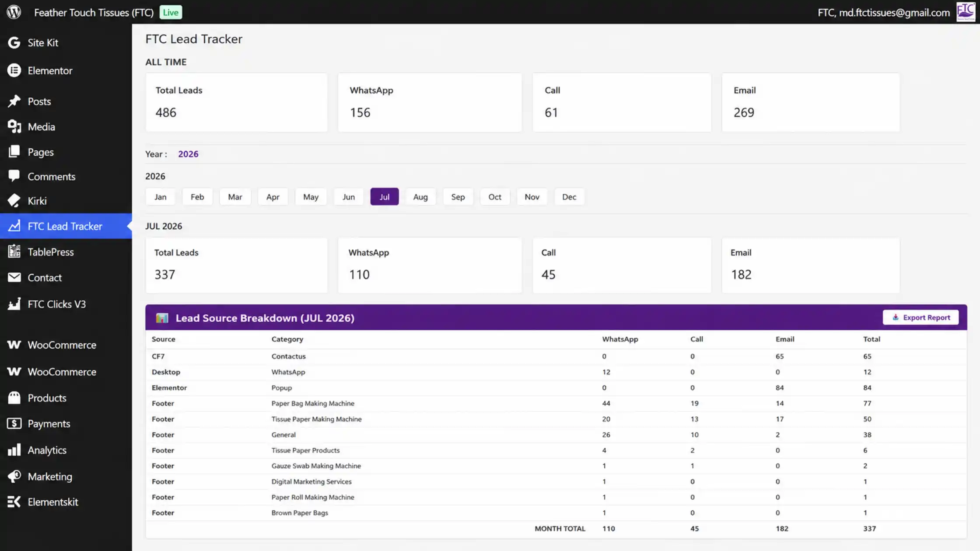
Task: Click the account email md.ftctissues@gmail.com
Action: coord(894,12)
